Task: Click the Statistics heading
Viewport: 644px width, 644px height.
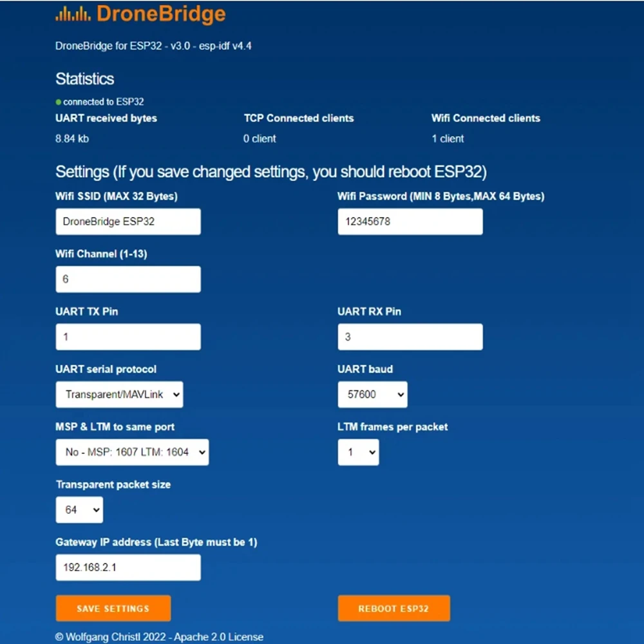Action: point(85,79)
